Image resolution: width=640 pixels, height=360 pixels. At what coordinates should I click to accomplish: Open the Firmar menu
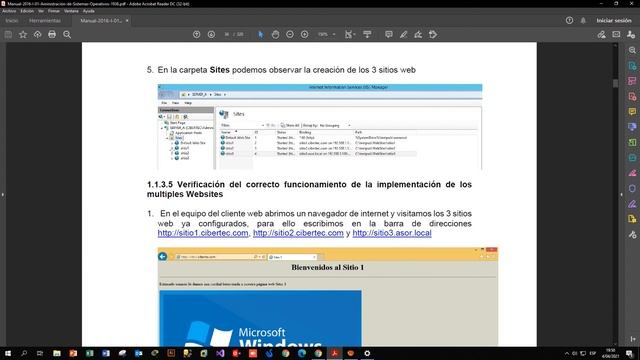coord(53,11)
